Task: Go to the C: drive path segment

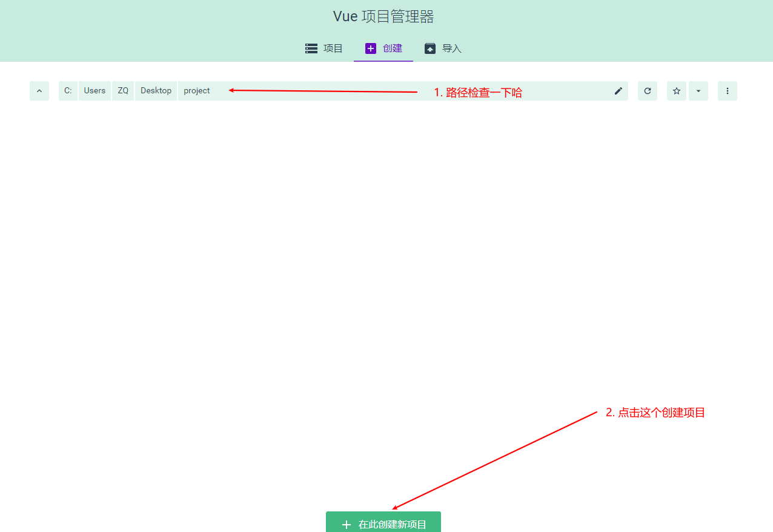Action: point(68,91)
